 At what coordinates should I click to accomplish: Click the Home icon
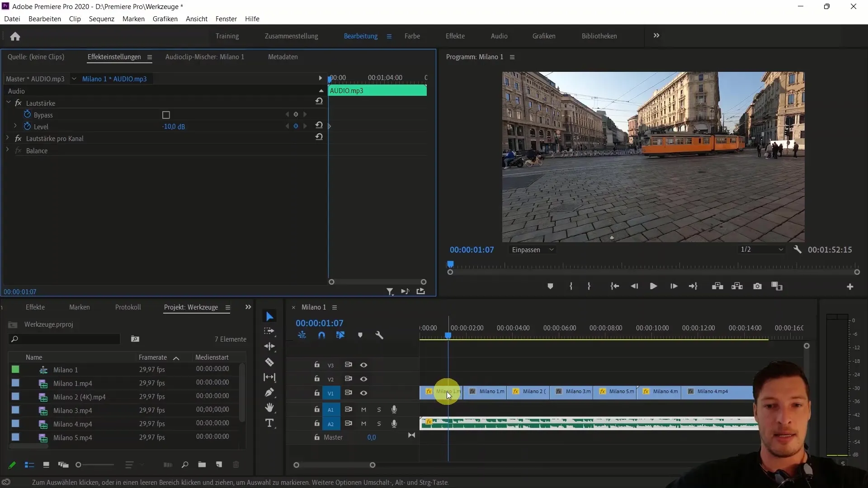tap(15, 36)
